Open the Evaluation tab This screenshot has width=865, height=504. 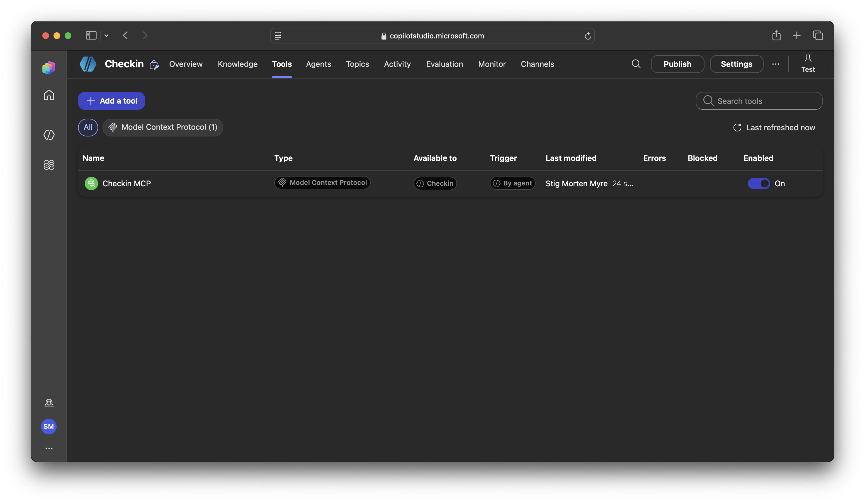click(444, 64)
